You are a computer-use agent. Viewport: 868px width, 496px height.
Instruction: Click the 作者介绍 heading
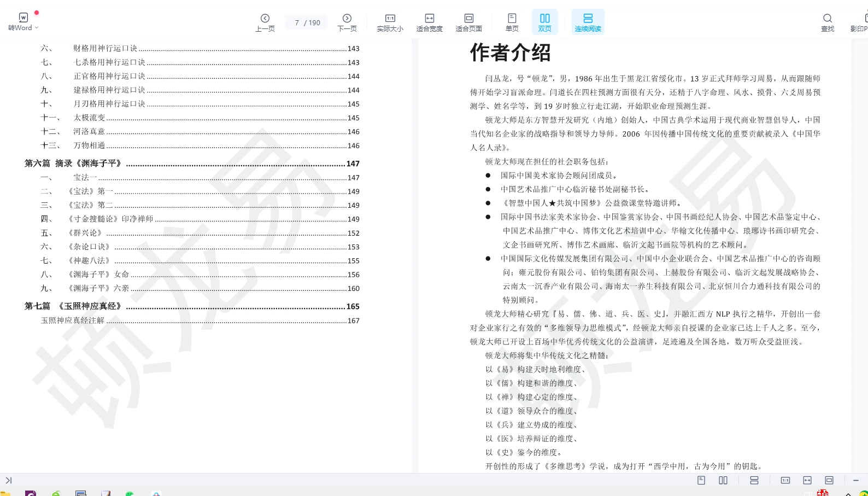[x=511, y=52]
